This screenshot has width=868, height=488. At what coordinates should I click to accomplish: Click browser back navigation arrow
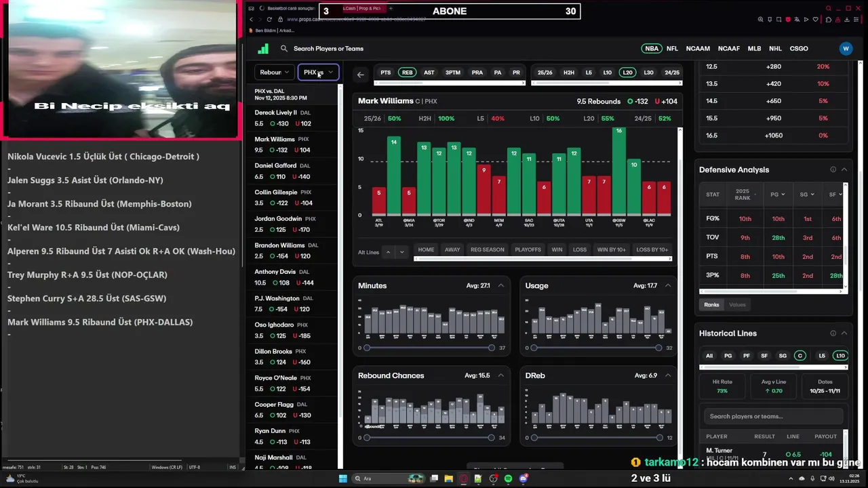pyautogui.click(x=251, y=19)
